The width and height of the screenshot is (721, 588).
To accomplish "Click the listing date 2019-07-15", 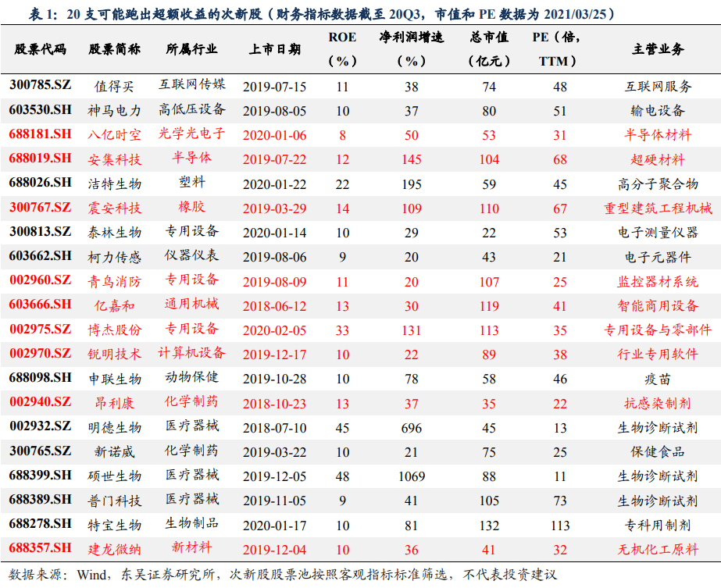I will pyautogui.click(x=274, y=87).
